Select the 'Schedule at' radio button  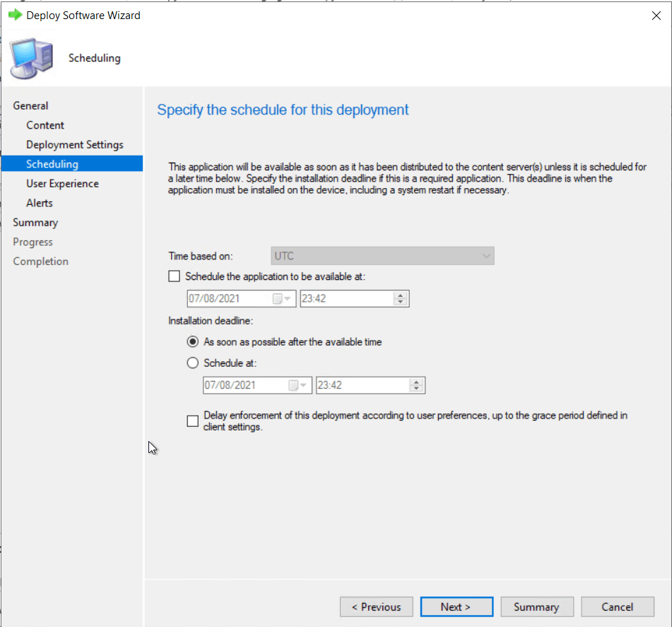pyautogui.click(x=193, y=363)
